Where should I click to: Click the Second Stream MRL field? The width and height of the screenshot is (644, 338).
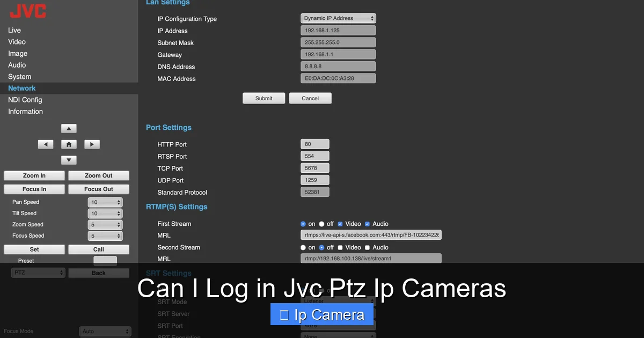[x=371, y=259]
